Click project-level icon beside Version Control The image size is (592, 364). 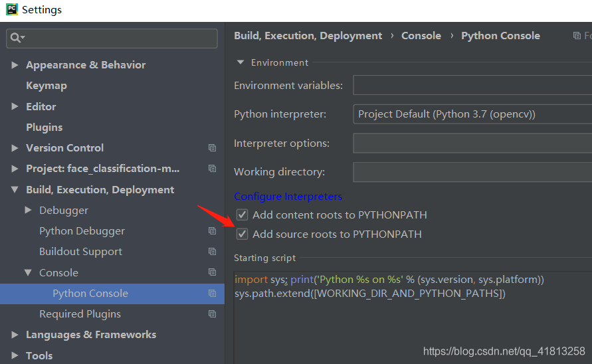(x=212, y=148)
